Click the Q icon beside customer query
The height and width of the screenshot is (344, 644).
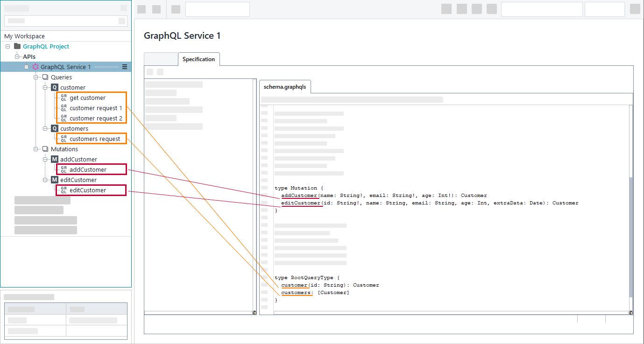pos(54,87)
